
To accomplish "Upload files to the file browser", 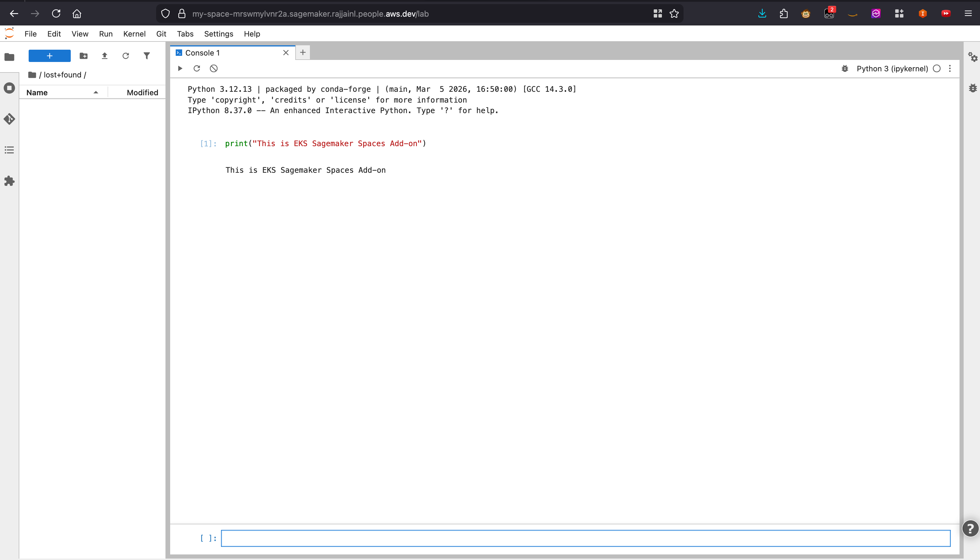I will coord(105,56).
